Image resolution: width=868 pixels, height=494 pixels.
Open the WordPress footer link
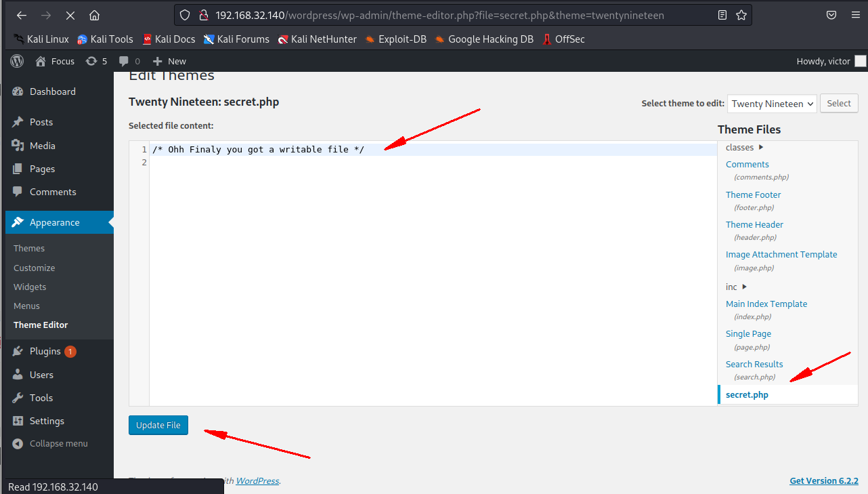(257, 480)
